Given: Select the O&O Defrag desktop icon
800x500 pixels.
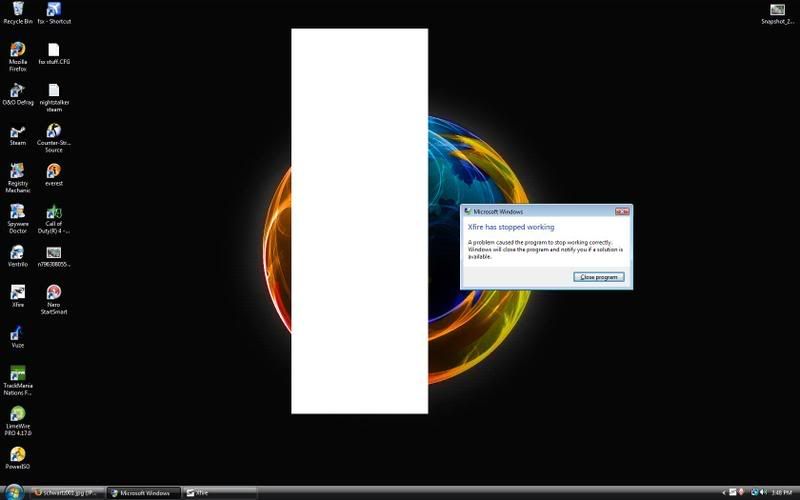Looking at the screenshot, I should [x=18, y=94].
